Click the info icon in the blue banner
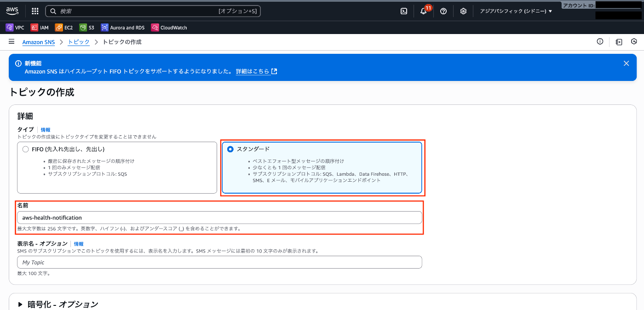The image size is (644, 310). pyautogui.click(x=18, y=63)
